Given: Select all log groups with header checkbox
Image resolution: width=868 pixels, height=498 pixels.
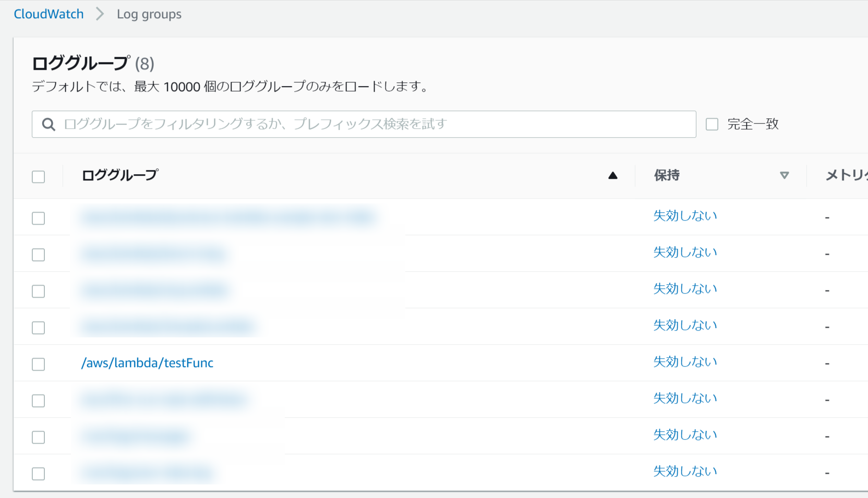Looking at the screenshot, I should click(39, 177).
